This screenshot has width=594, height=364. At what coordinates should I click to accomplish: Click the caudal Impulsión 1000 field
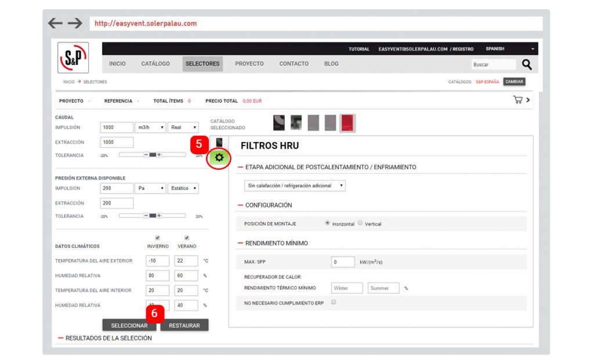click(117, 128)
